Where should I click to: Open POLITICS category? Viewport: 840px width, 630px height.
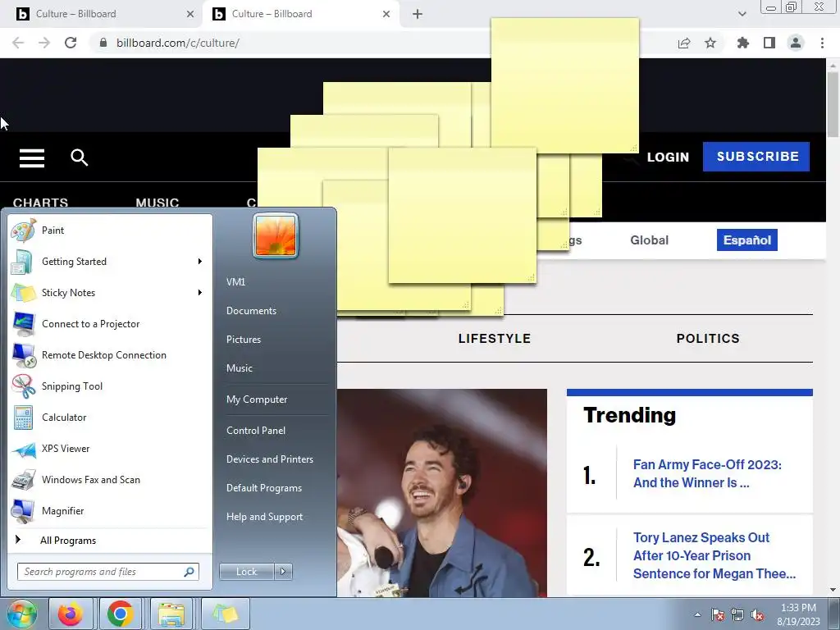[x=708, y=339]
